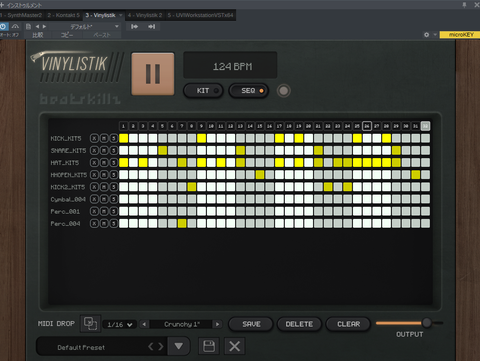Mute the SNARE_KITS track
The height and width of the screenshot is (361, 480).
click(x=104, y=150)
